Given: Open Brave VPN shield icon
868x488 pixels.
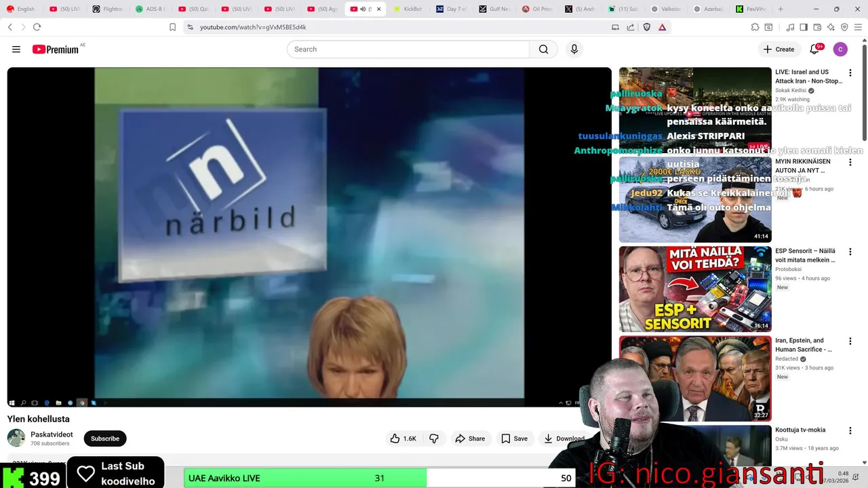Looking at the screenshot, I should (x=844, y=27).
